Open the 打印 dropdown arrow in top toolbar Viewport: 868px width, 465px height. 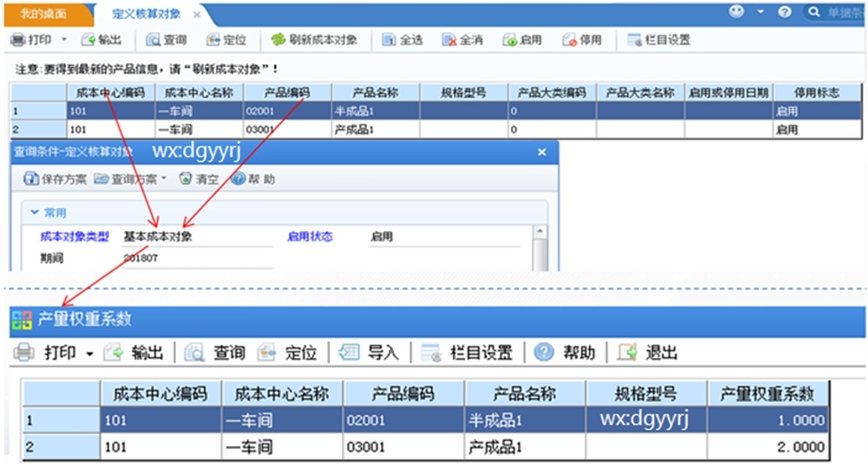[63, 40]
